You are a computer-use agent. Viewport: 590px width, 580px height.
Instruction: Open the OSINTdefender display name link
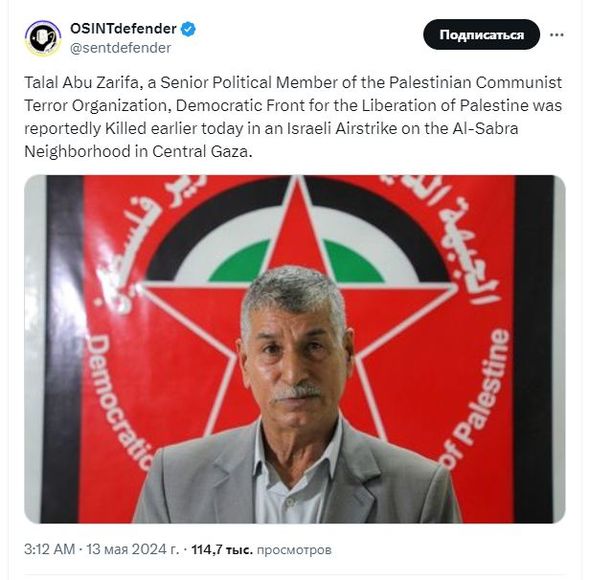click(123, 29)
